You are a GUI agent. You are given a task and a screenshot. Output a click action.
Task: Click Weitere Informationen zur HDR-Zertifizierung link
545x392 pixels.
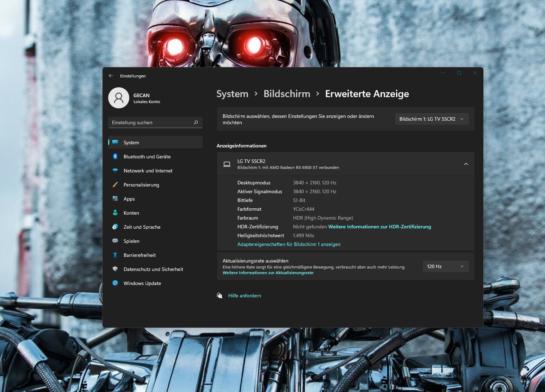(x=379, y=227)
